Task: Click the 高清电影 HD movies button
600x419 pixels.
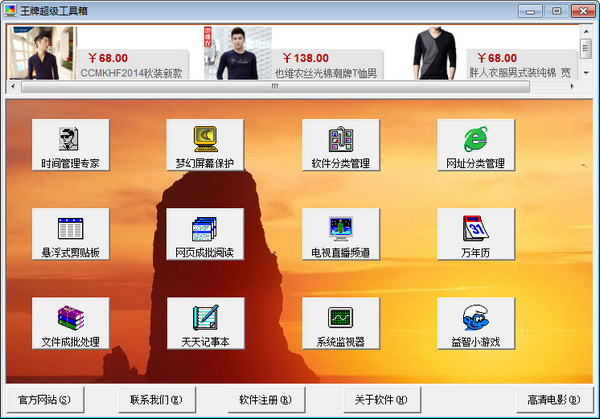Action: [553, 400]
